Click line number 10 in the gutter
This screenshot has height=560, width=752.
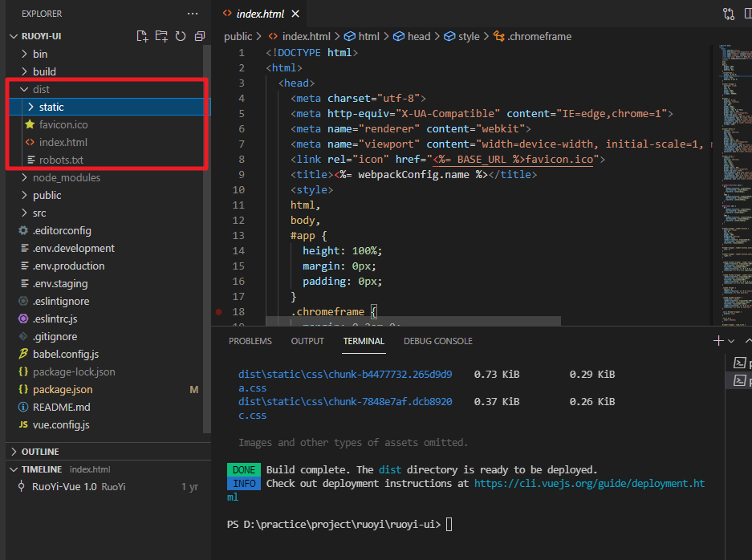238,190
